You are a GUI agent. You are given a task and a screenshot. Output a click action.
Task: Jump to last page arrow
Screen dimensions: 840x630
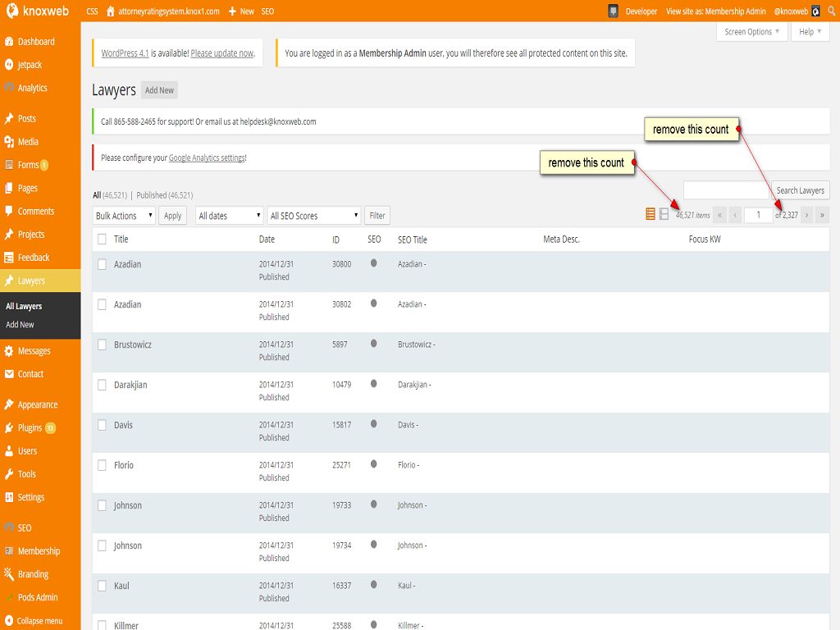[822, 215]
